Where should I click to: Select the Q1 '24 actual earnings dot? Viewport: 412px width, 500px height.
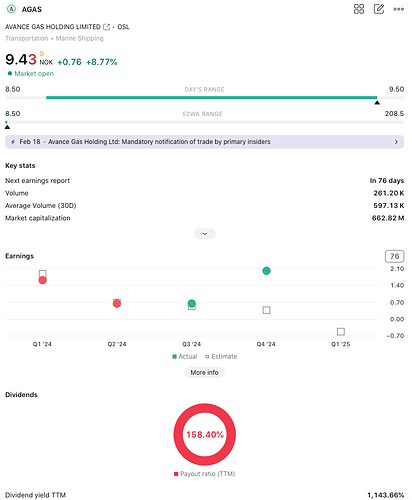tap(42, 280)
